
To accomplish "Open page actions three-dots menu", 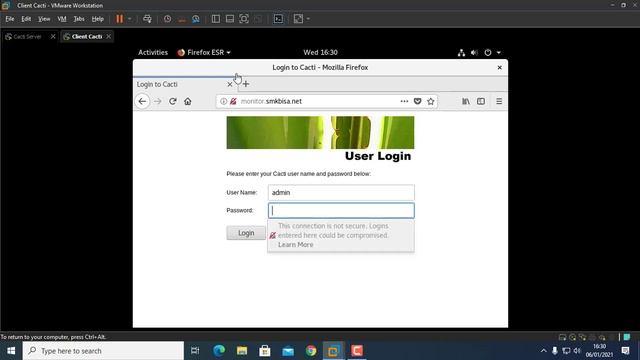I will [404, 101].
